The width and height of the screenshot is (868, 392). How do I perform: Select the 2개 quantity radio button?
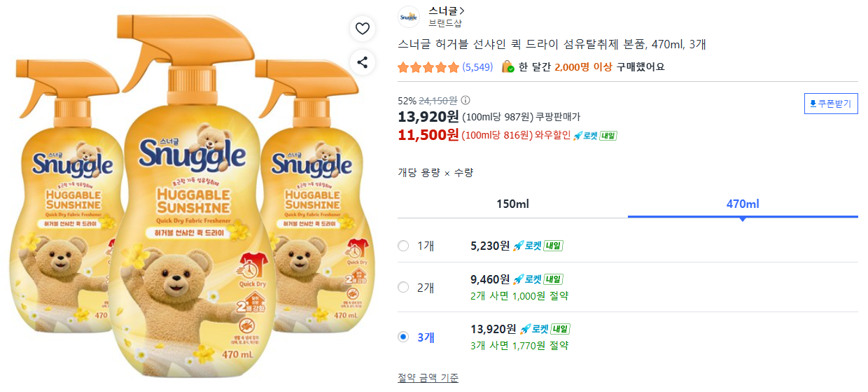point(403,287)
